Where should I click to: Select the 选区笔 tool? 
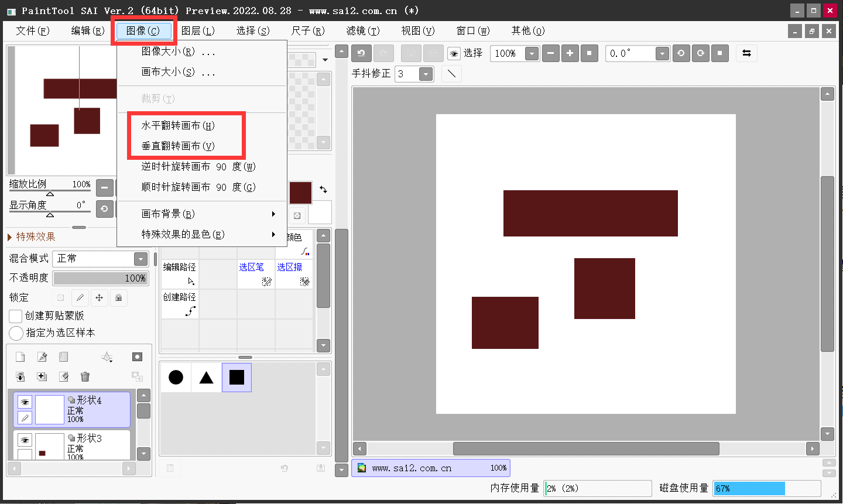pyautogui.click(x=256, y=274)
